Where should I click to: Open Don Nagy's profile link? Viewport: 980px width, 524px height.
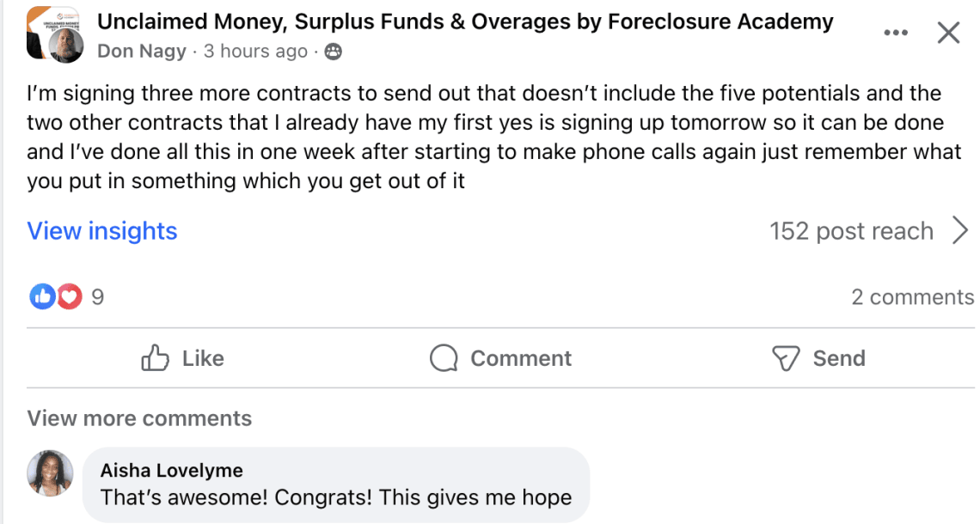pos(142,52)
